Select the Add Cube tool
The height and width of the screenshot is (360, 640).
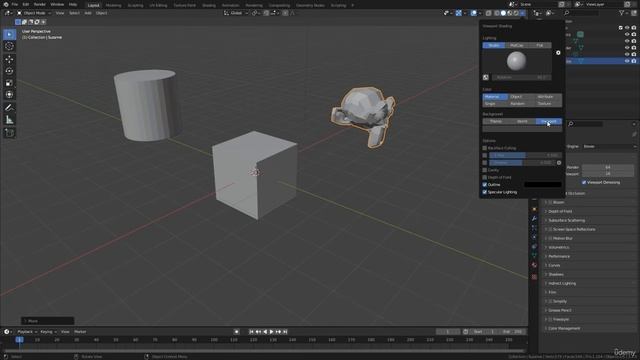click(9, 133)
